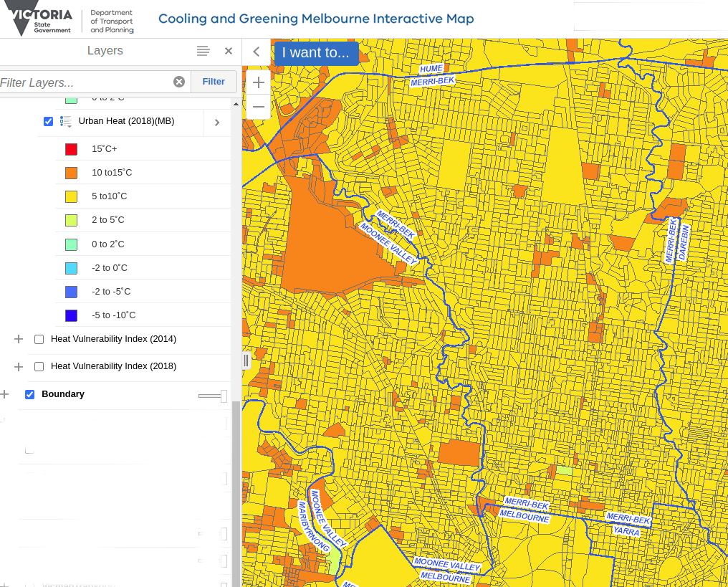Click the Filter Layers input field
Screen dimensions: 728x587
[86, 82]
